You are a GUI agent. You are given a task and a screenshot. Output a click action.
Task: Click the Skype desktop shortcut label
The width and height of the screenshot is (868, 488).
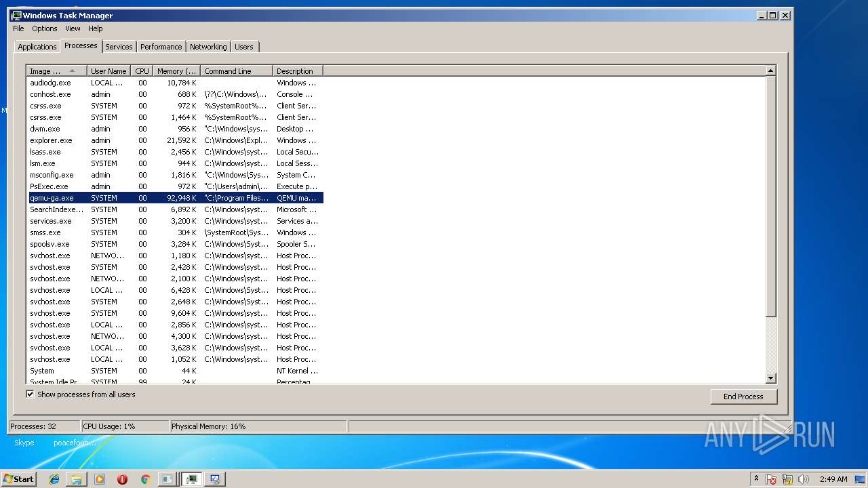24,443
